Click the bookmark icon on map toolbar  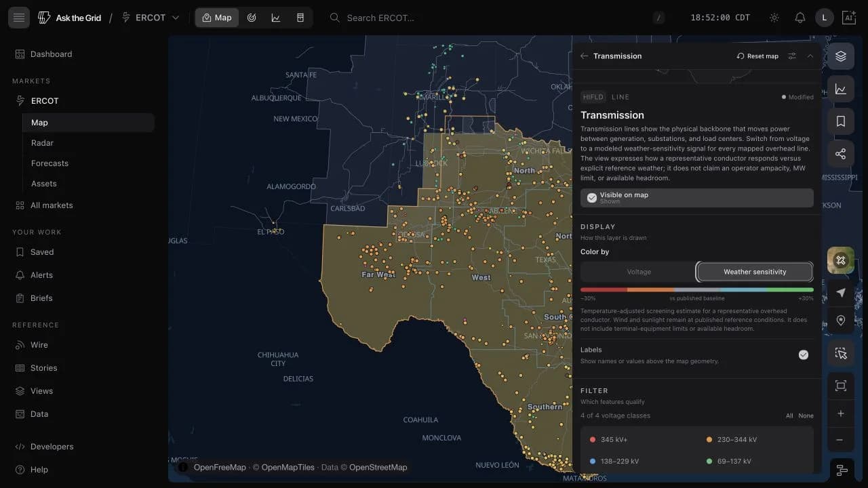click(841, 121)
